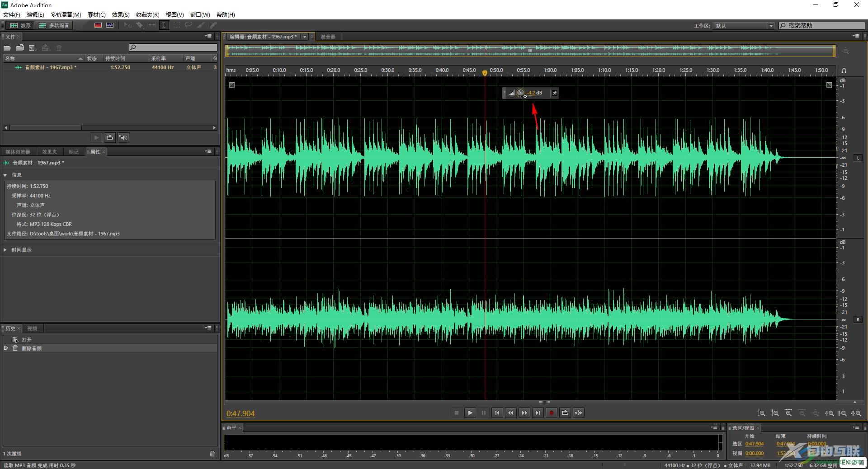Open the editor file dropdown arrow
This screenshot has width=868, height=469.
click(x=305, y=37)
